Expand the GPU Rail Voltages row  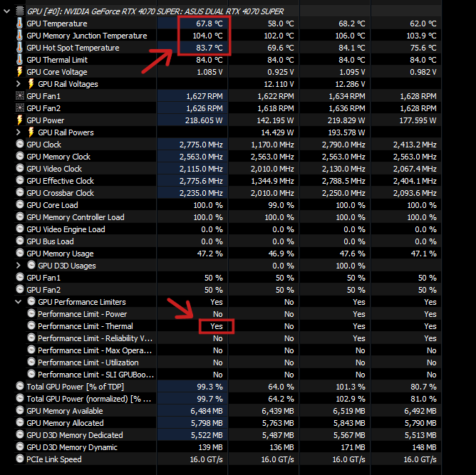coord(19,84)
